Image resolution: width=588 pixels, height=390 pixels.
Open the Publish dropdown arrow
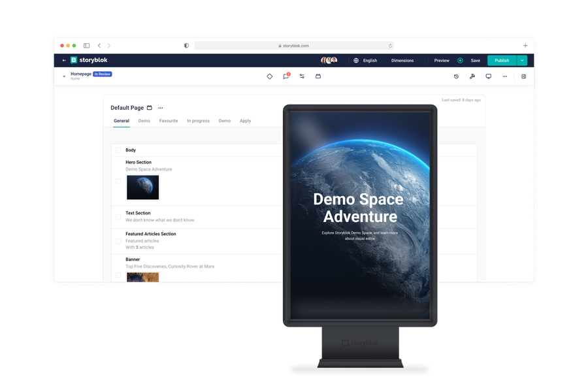click(522, 60)
